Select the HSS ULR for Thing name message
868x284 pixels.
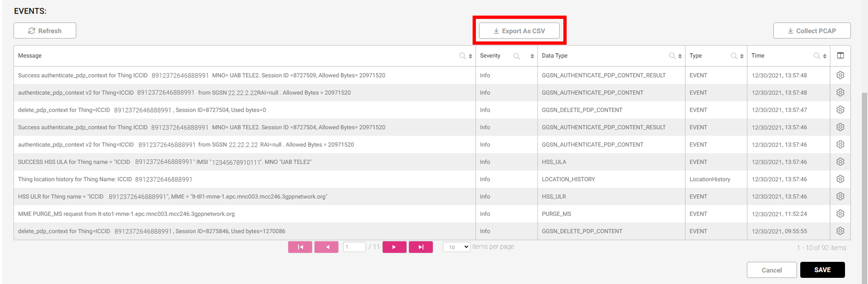pos(172,197)
